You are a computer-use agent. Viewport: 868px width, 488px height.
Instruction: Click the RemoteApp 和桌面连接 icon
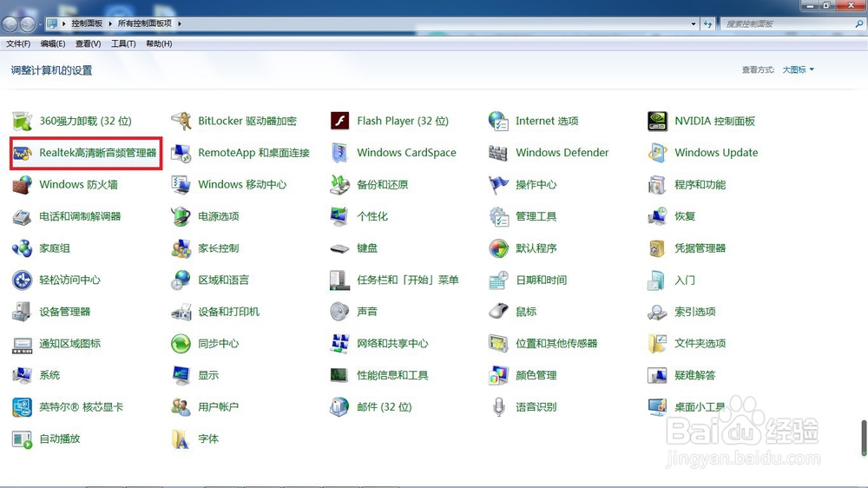tap(181, 153)
